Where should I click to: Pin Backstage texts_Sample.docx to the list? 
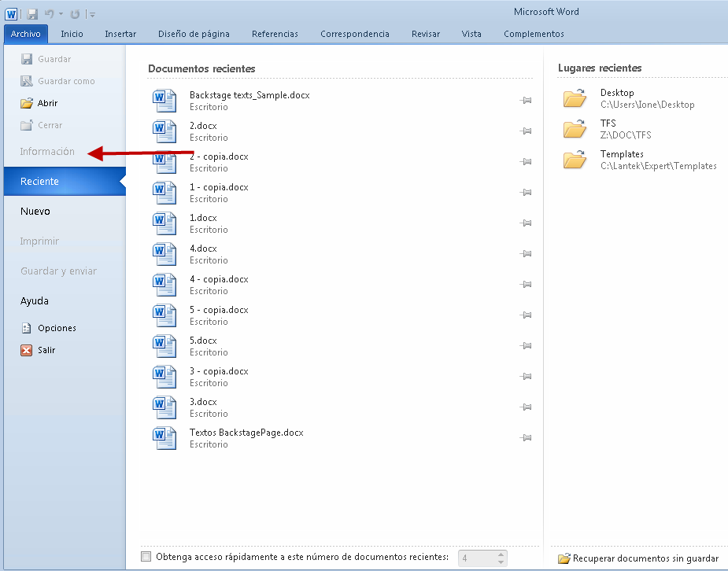[x=526, y=100]
